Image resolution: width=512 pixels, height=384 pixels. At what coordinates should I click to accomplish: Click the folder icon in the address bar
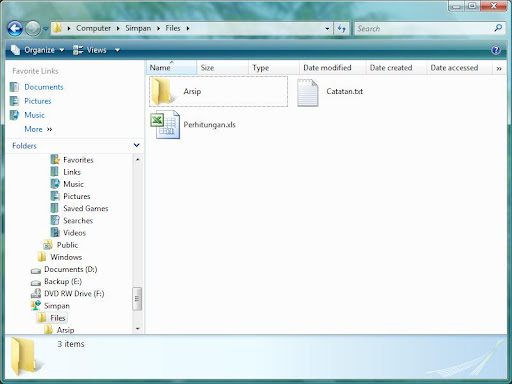click(57, 28)
